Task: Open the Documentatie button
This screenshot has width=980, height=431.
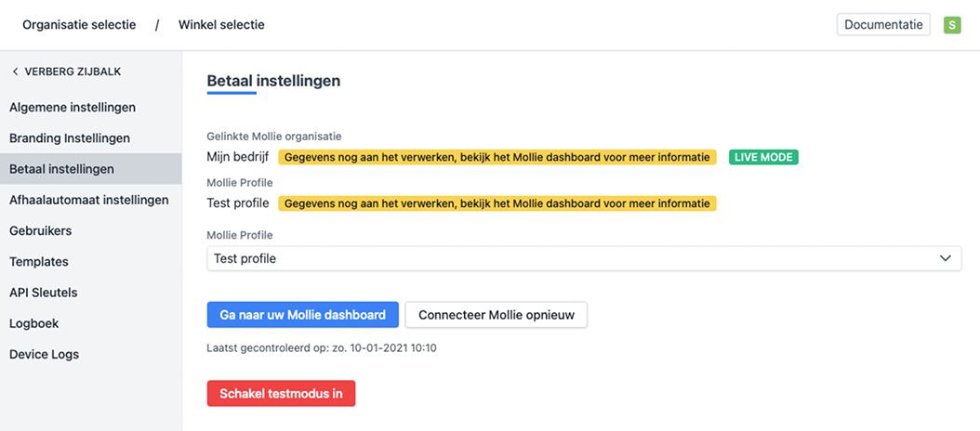Action: 883,25
